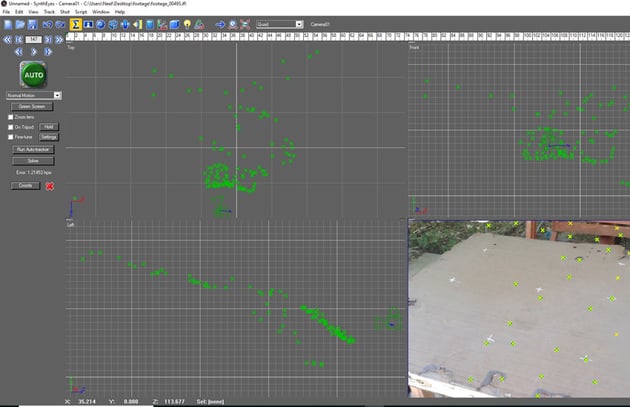Screen dimensions: 630x407
Task: Expand the Quad view layout dropdown
Action: point(279,23)
